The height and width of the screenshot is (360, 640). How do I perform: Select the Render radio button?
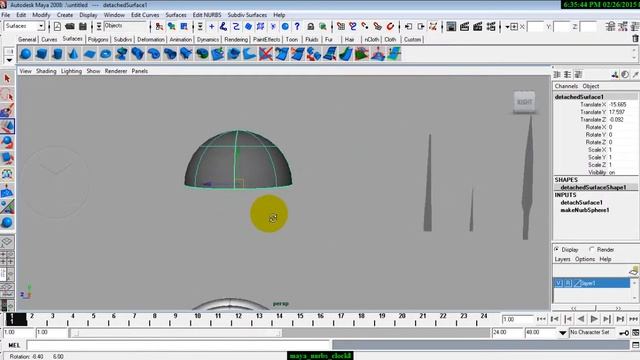tap(591, 249)
